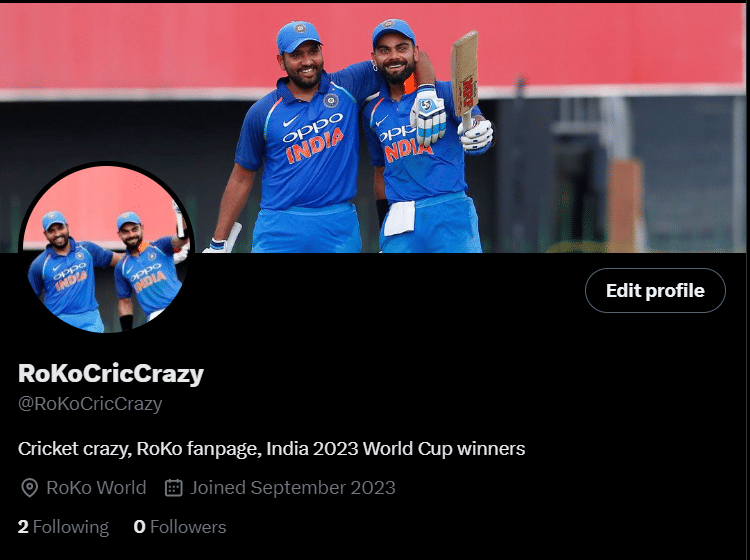Open the 2 Following list
Viewport: 750px width, 560px height.
(x=64, y=527)
